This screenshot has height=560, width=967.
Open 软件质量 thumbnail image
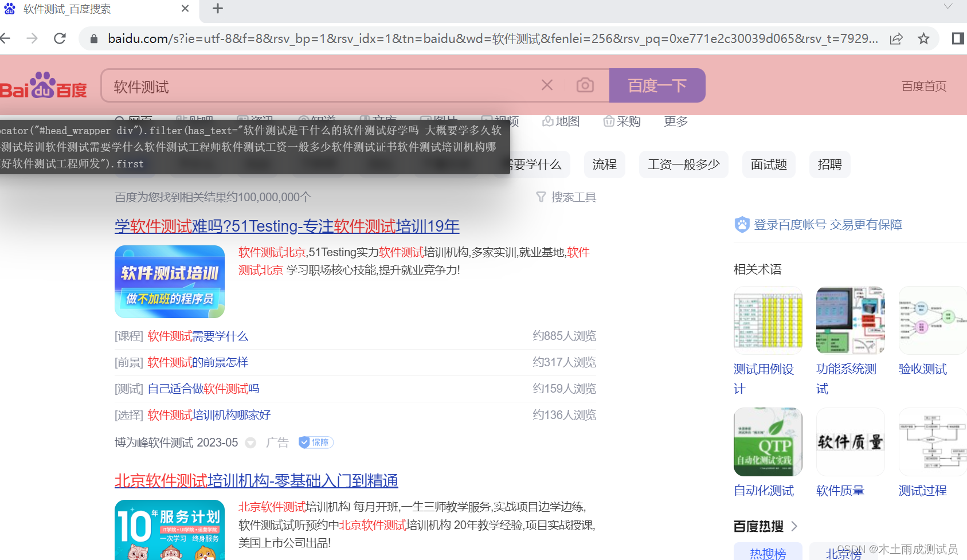851,442
